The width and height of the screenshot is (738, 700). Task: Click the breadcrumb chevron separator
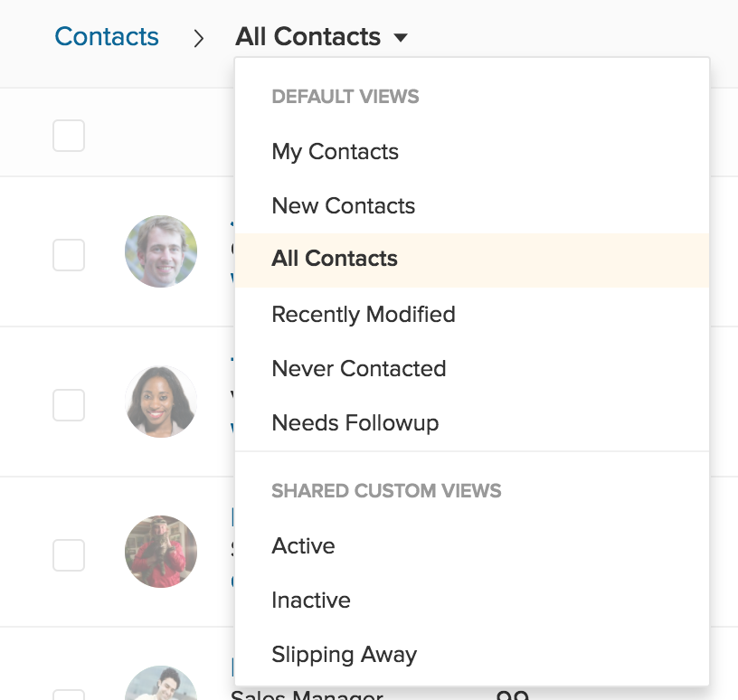pyautogui.click(x=198, y=39)
